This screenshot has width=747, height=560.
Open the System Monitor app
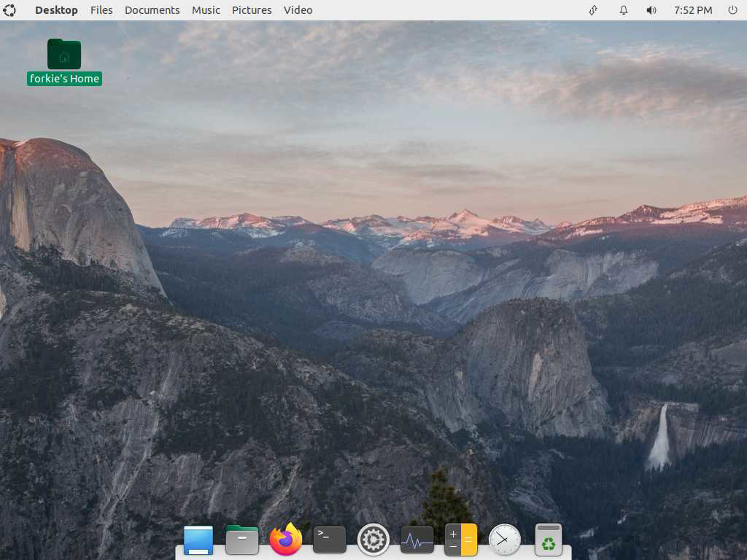(417, 540)
